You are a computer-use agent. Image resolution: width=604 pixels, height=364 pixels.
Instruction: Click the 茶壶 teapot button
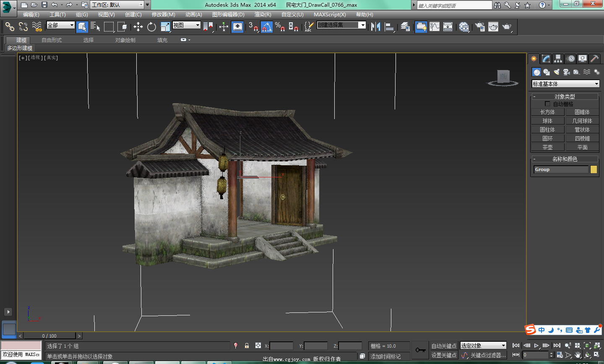(x=547, y=147)
